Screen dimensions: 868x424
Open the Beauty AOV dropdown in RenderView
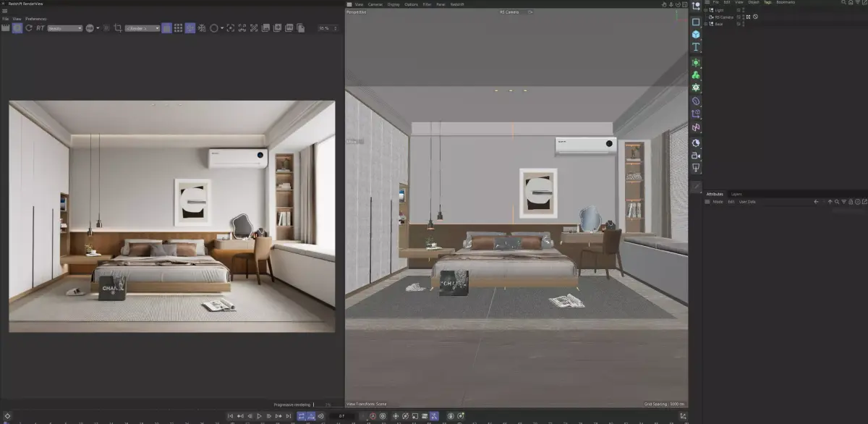point(65,27)
